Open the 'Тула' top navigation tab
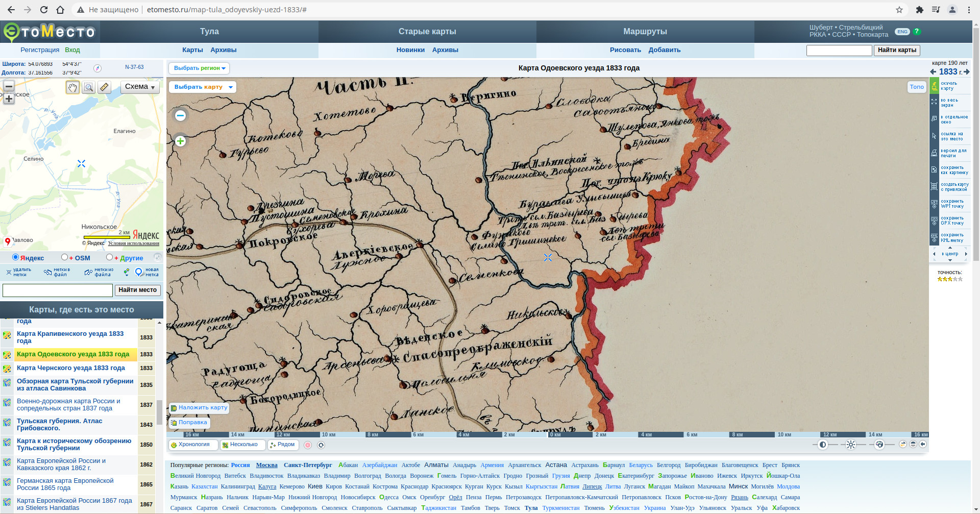 pyautogui.click(x=209, y=32)
